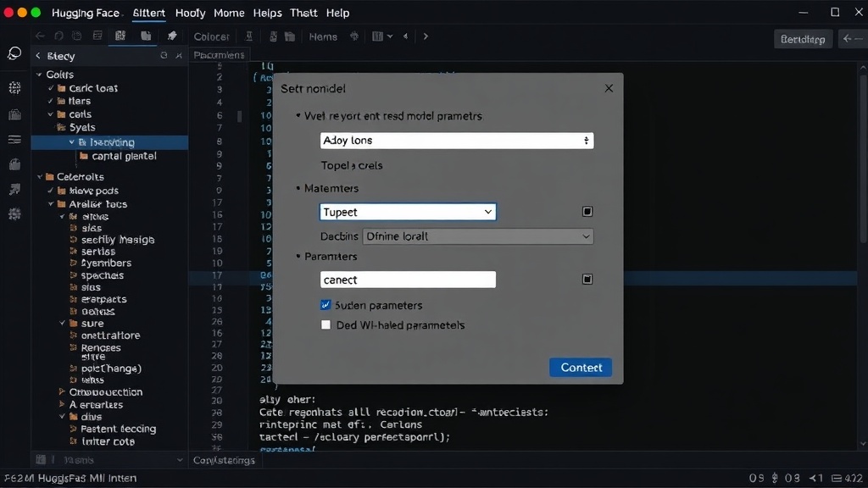Open the Sittert menu
Image resolution: width=868 pixels, height=488 pixels.
(149, 13)
